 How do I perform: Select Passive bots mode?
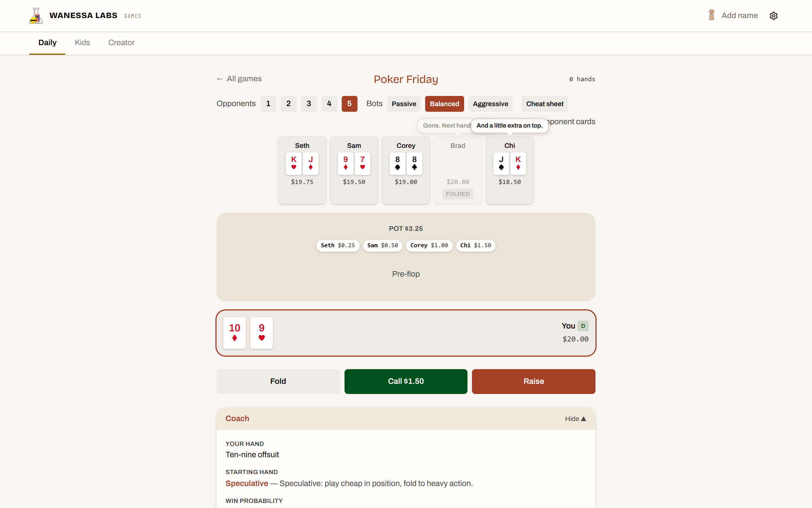pyautogui.click(x=404, y=104)
